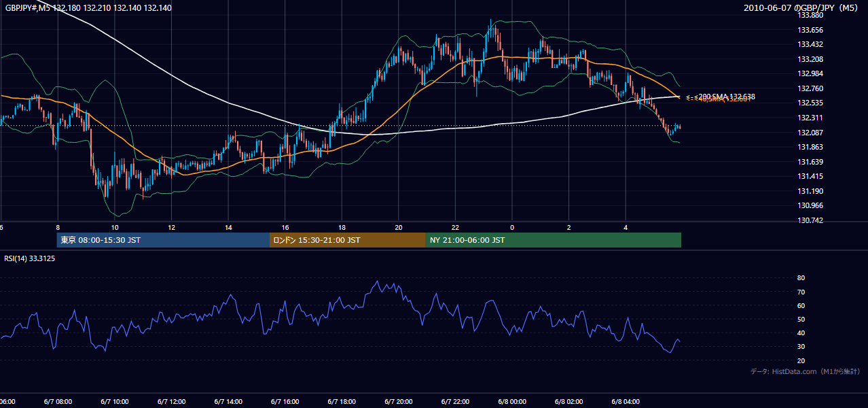The image size is (868, 408).
Task: Click hour label 18 under price chart
Action: click(342, 227)
